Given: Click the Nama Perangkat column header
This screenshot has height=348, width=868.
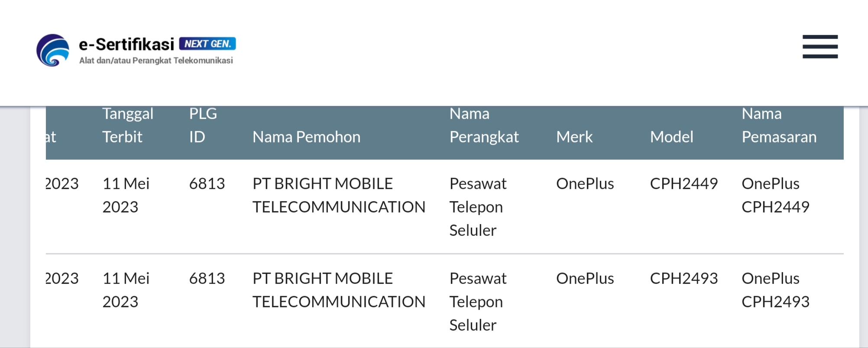Looking at the screenshot, I should 484,125.
